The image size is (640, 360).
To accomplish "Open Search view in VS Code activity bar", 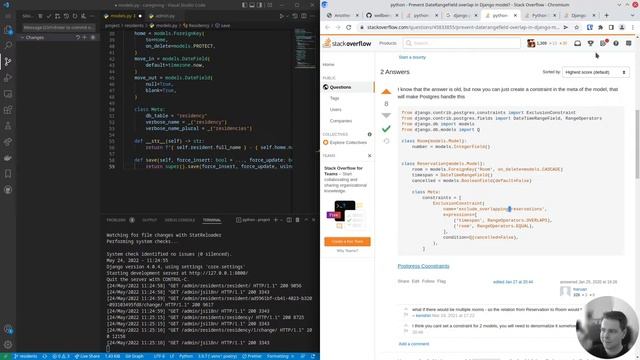I will tap(8, 45).
